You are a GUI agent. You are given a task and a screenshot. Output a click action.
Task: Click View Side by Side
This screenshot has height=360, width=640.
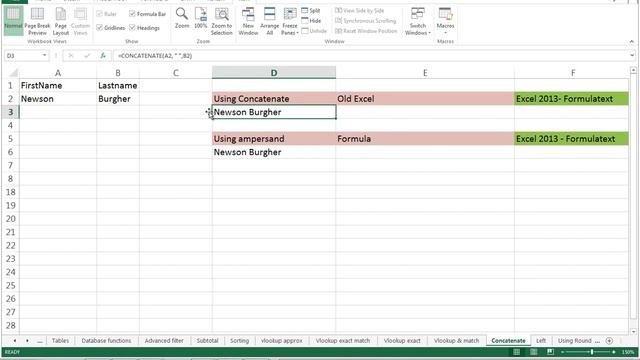click(x=360, y=10)
